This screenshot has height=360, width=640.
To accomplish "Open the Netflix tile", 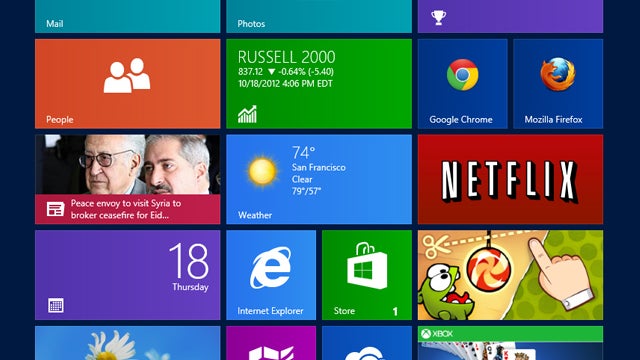I will [x=510, y=179].
